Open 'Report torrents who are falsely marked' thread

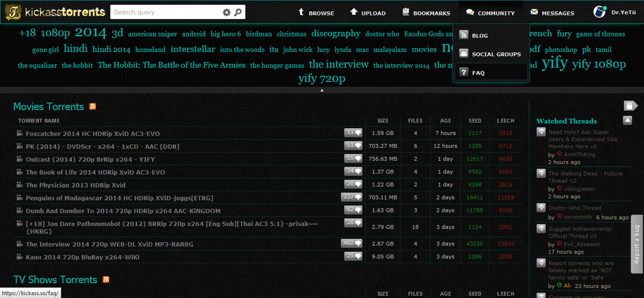coord(581,270)
